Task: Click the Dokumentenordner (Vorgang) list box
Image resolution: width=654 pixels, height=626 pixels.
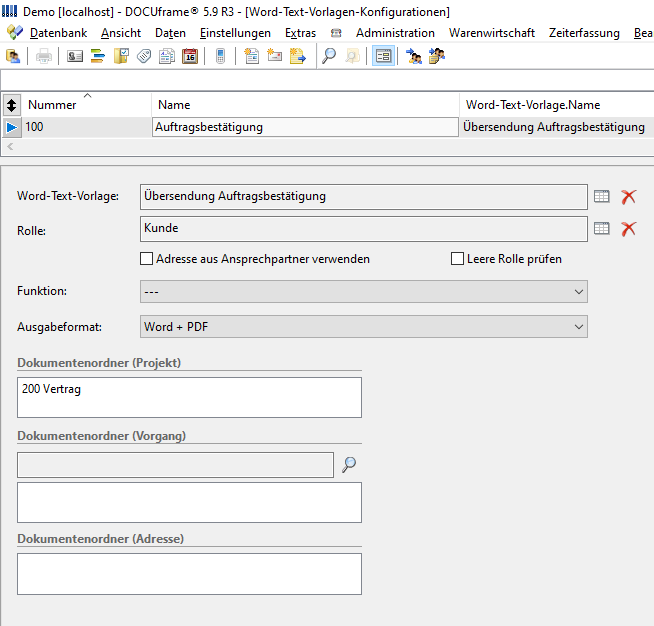Action: (189, 503)
